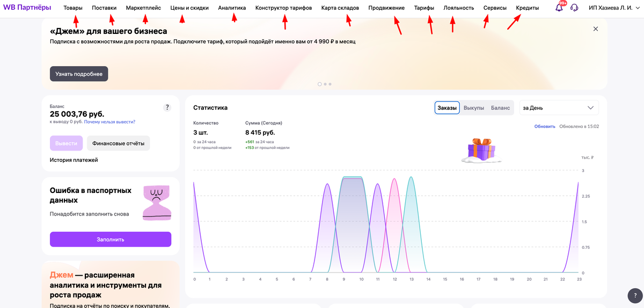644x308 pixels.
Task: Open the support headset icon
Action: coord(574,8)
